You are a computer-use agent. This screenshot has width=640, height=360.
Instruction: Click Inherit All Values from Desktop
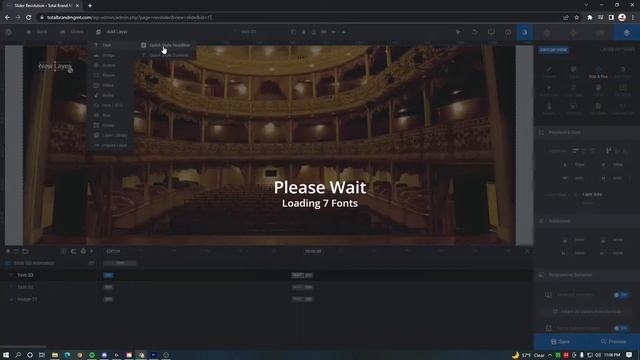[587, 311]
